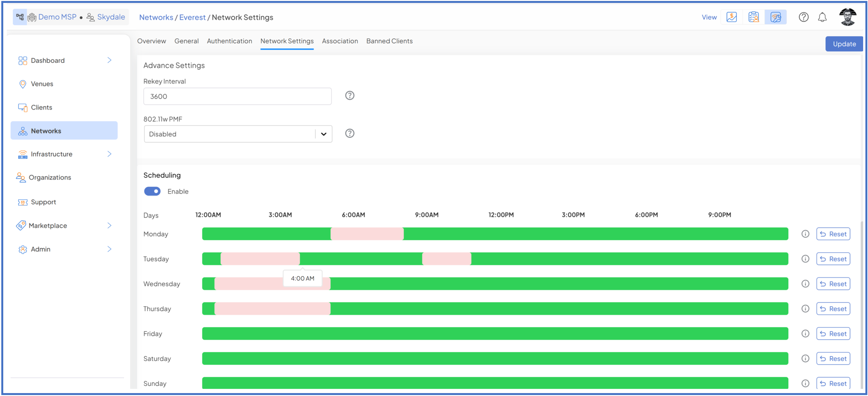
Task: Click the organization tree icon beside Demo MSP
Action: click(20, 17)
